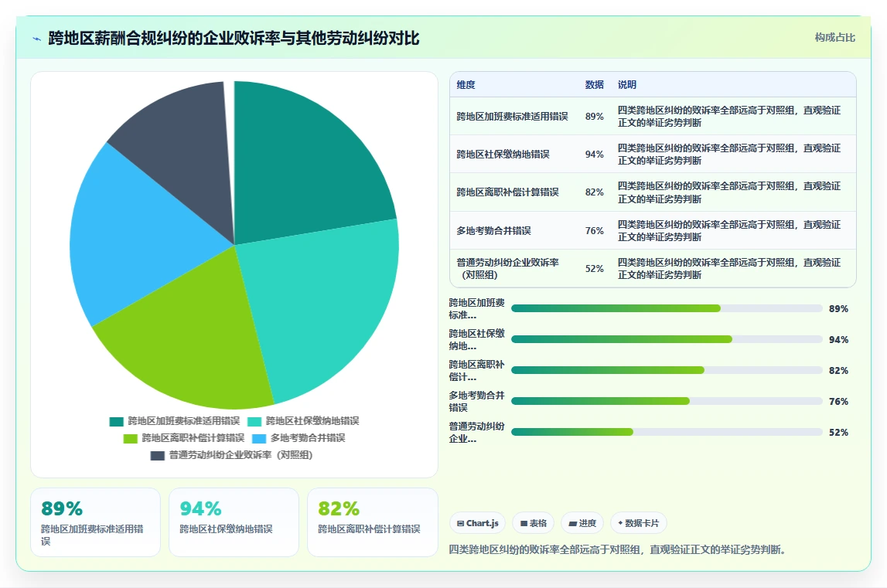Viewport: 887px width, 588px height.
Task: Toggle legend item 普通劳动纠纷企业败诉率 (对照组)
Action: [x=231, y=455]
